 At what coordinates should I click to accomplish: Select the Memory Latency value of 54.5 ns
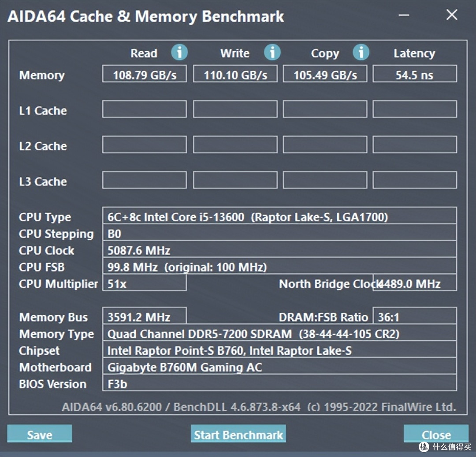414,74
